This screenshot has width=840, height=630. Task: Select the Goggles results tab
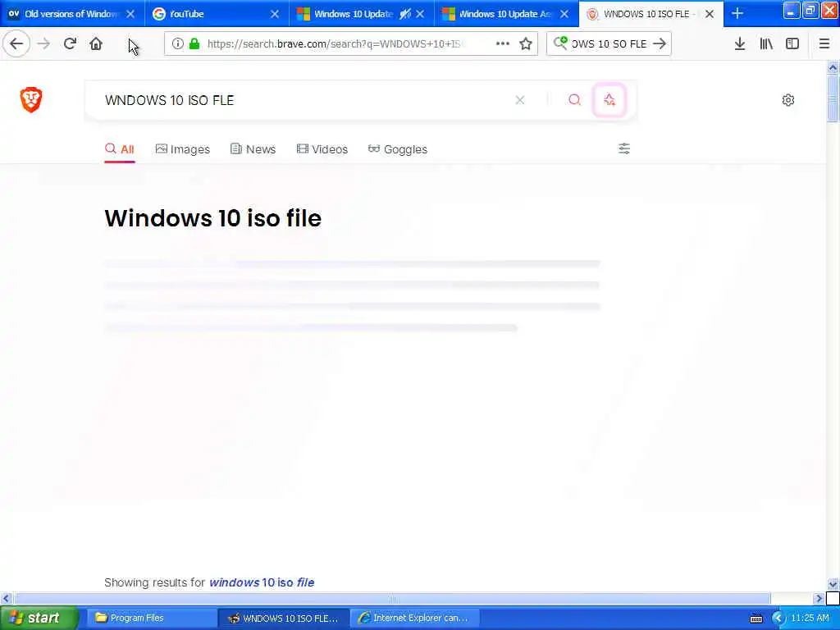click(398, 149)
